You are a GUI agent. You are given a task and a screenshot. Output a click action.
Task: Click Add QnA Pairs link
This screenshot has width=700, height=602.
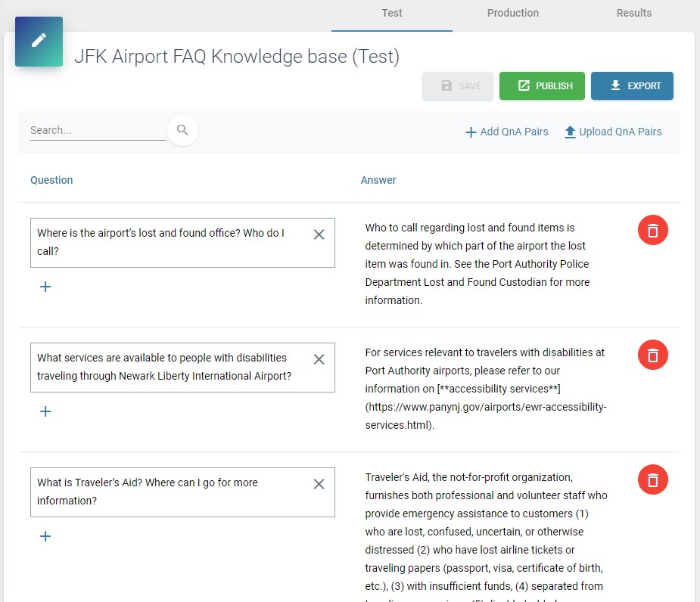click(506, 132)
